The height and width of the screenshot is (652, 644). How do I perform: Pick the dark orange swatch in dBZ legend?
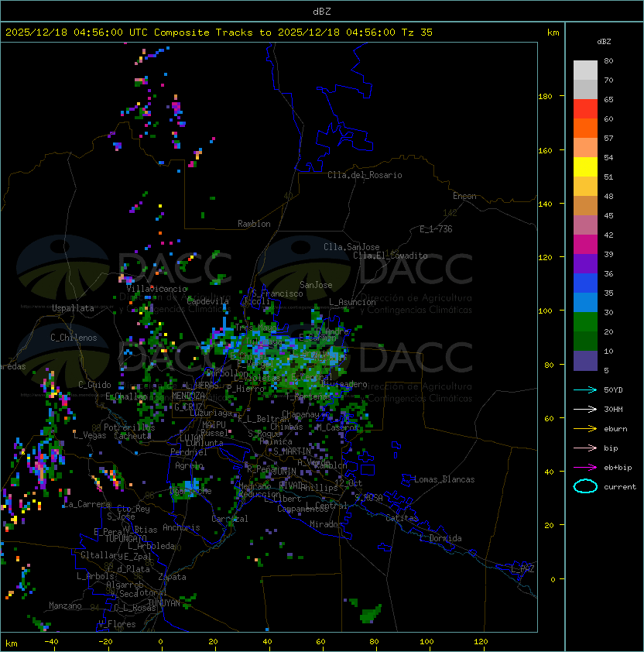click(585, 128)
